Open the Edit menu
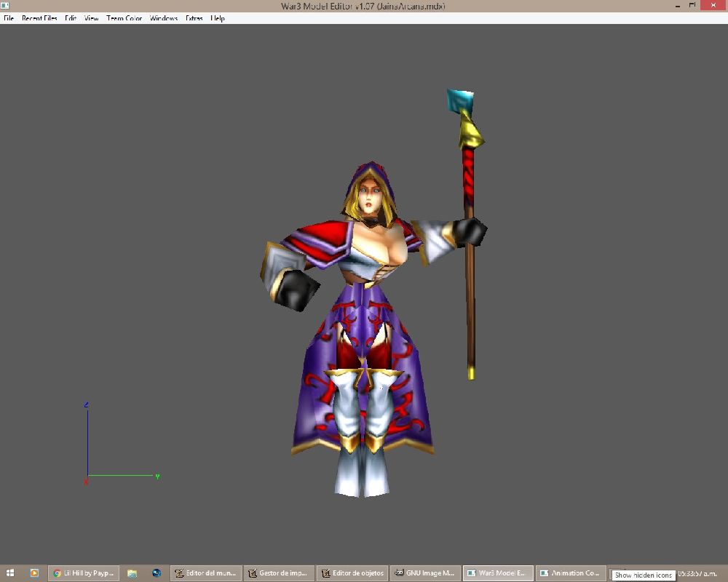 click(71, 18)
